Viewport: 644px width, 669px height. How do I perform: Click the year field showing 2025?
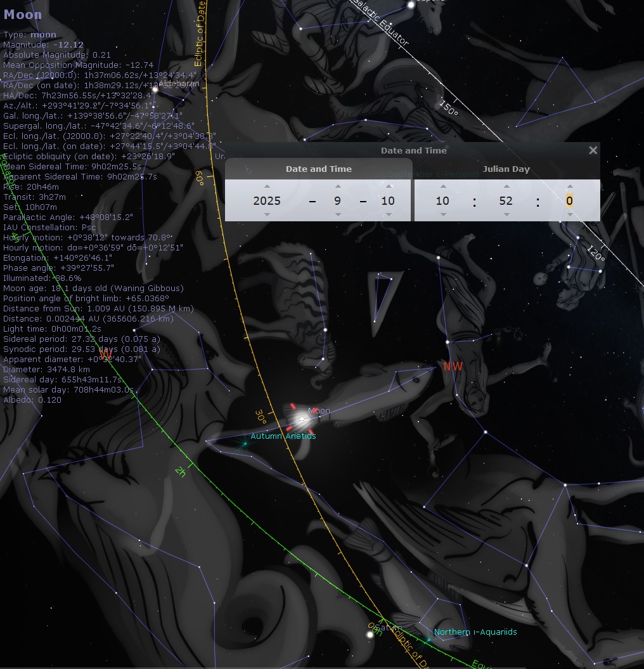click(267, 200)
